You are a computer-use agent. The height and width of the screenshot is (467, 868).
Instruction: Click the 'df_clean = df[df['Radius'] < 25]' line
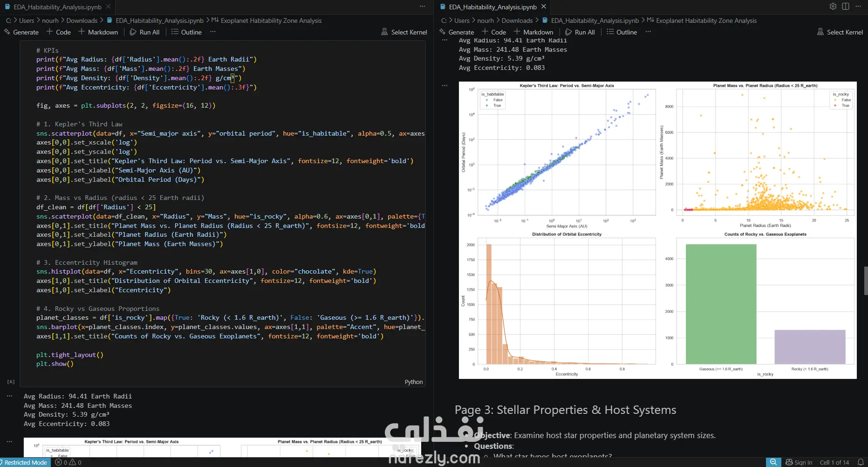96,207
